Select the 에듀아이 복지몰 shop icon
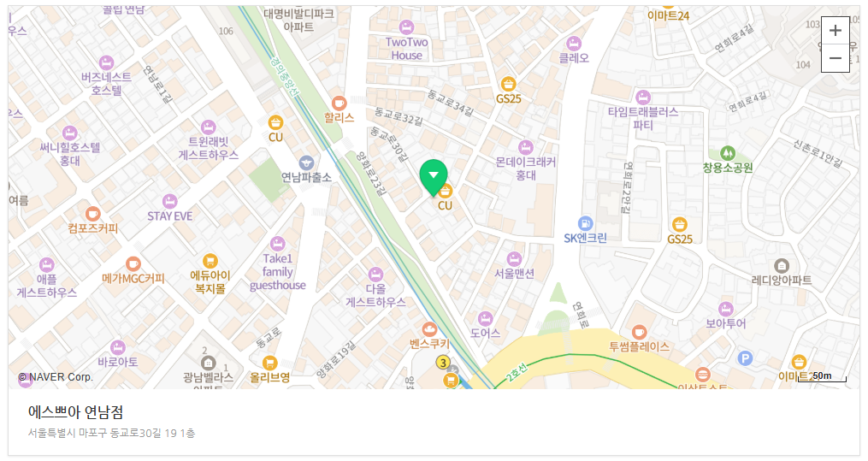The height and width of the screenshot is (461, 868). pos(210,261)
